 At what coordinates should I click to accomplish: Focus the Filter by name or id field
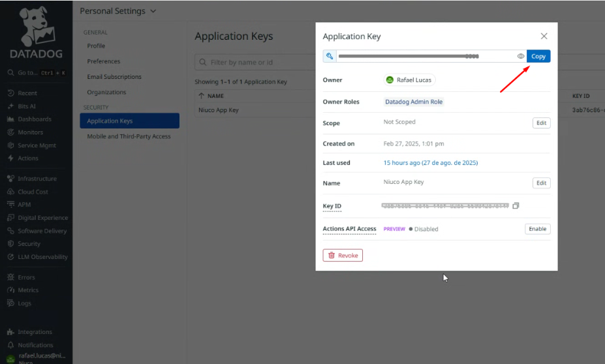click(255, 62)
